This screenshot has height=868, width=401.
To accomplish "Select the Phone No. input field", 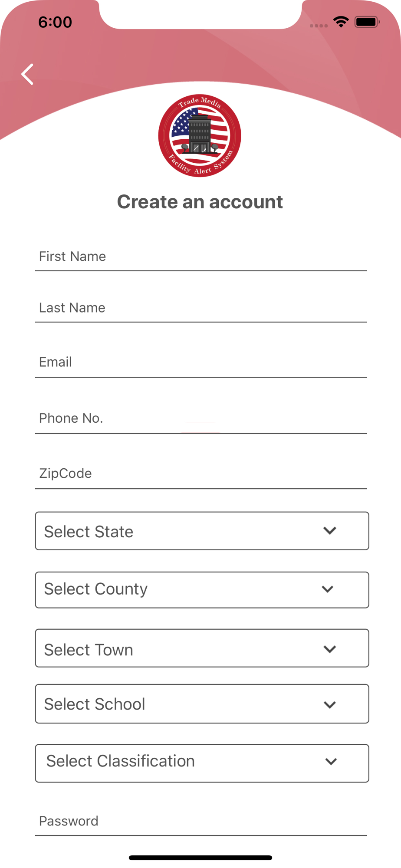I will [x=201, y=419].
